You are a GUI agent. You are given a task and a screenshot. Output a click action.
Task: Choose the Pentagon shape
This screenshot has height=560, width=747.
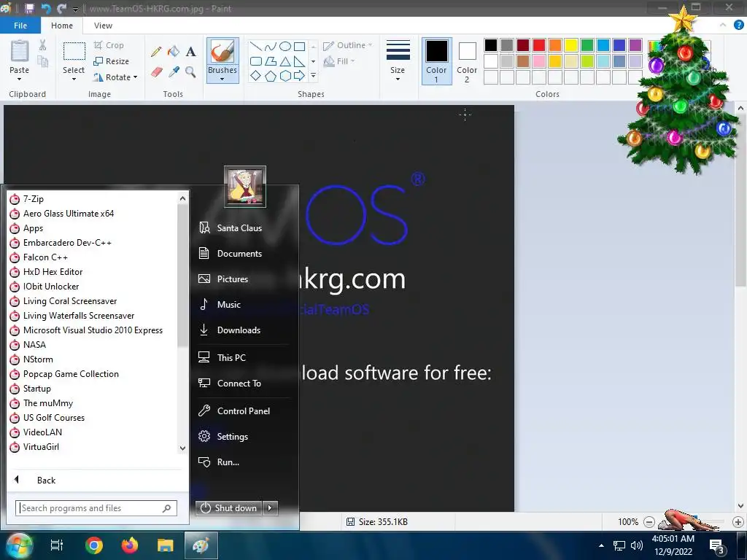(x=270, y=76)
